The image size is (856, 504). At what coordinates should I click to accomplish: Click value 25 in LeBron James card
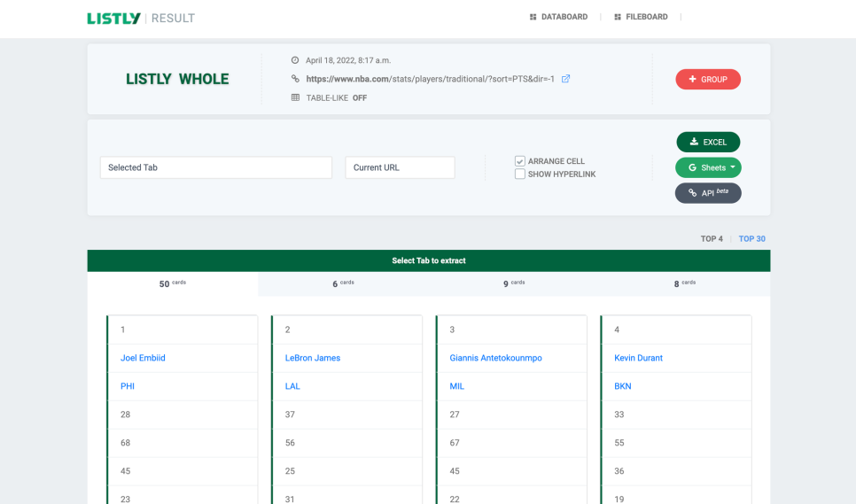tap(290, 471)
